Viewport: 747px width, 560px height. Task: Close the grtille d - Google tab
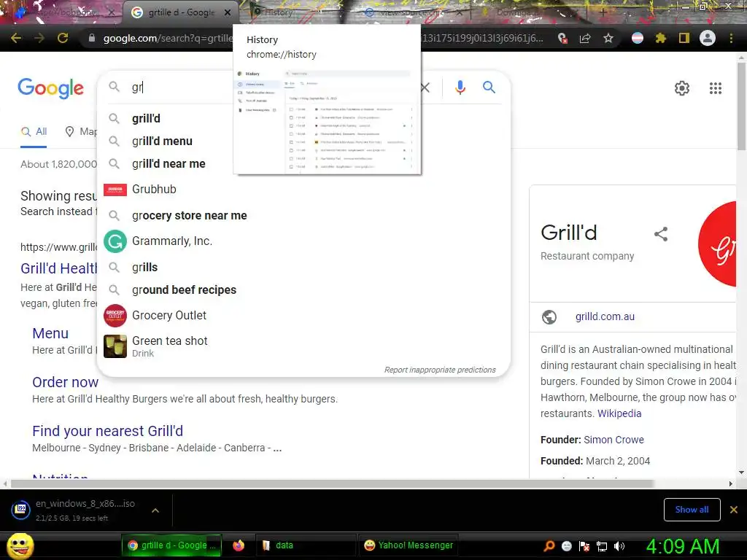click(228, 12)
